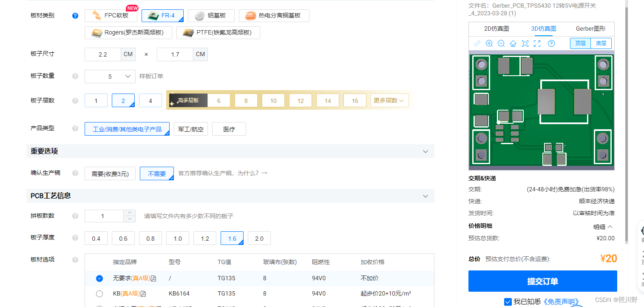The width and height of the screenshot is (644, 307).
Task: Click the board height field showing 1.7
Action: (175, 54)
